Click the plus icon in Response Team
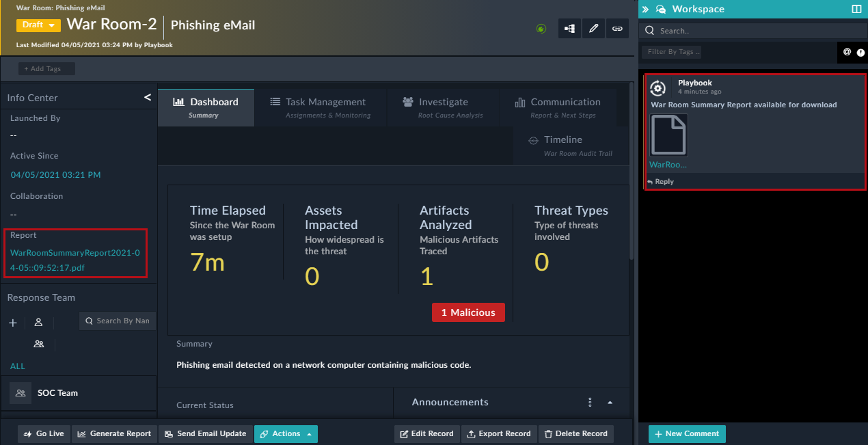Image resolution: width=868 pixels, height=445 pixels. tap(12, 323)
